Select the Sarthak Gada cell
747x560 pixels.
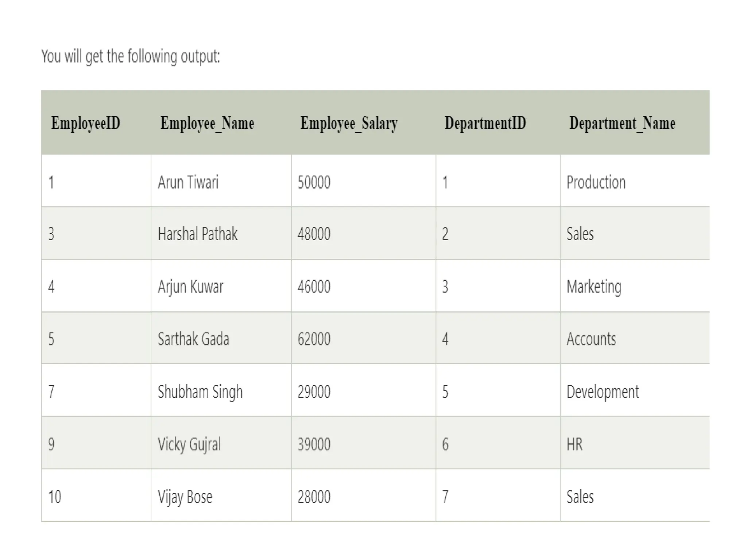[x=193, y=339]
